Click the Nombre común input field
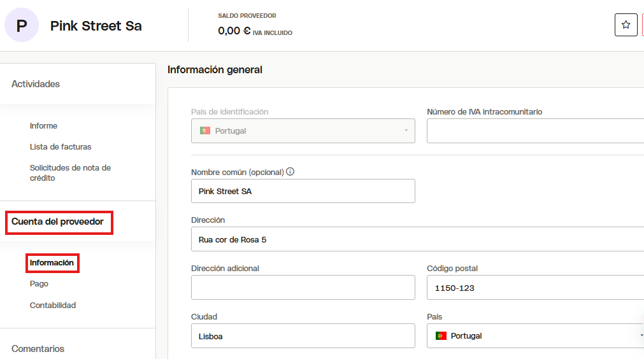Screen dimensions: 644x359 (x=303, y=191)
